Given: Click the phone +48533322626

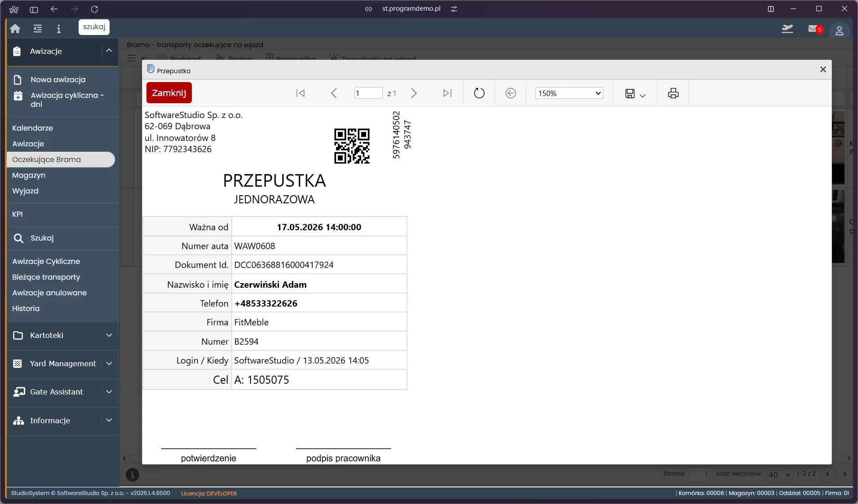Looking at the screenshot, I should [266, 303].
